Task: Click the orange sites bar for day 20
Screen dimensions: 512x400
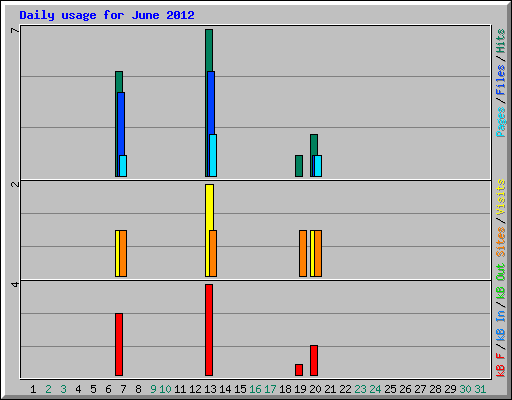Action: [x=318, y=253]
